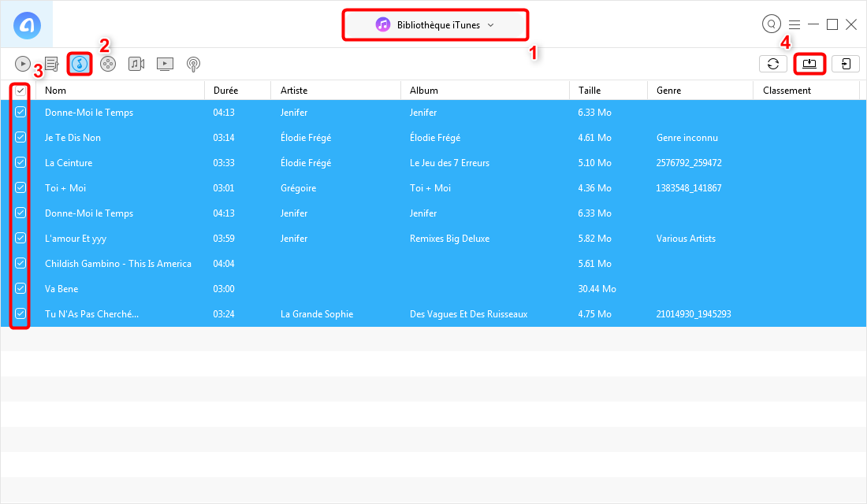
Task: Sort by the Durée column header
Action: click(x=225, y=91)
